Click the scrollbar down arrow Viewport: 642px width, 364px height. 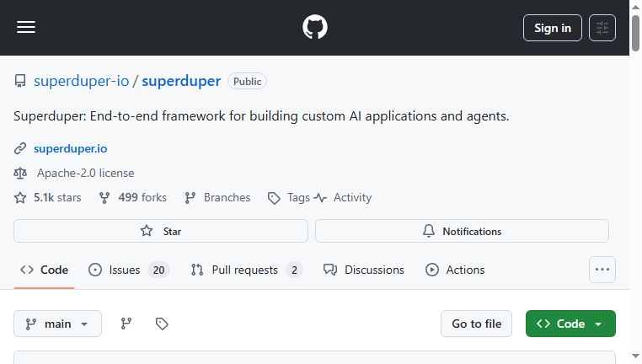tap(635, 356)
